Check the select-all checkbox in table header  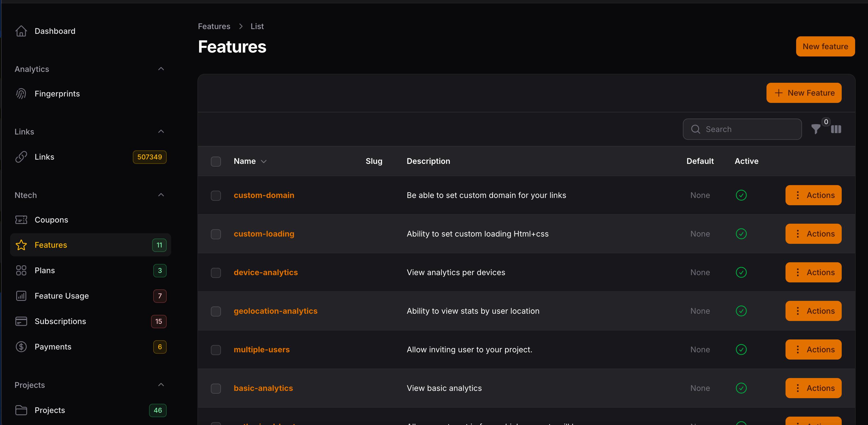pos(216,161)
